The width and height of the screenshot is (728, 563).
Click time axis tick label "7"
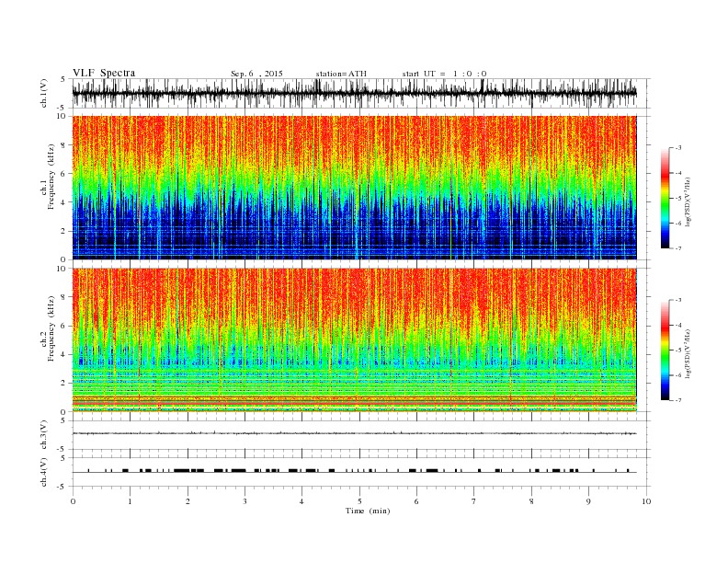click(x=474, y=501)
